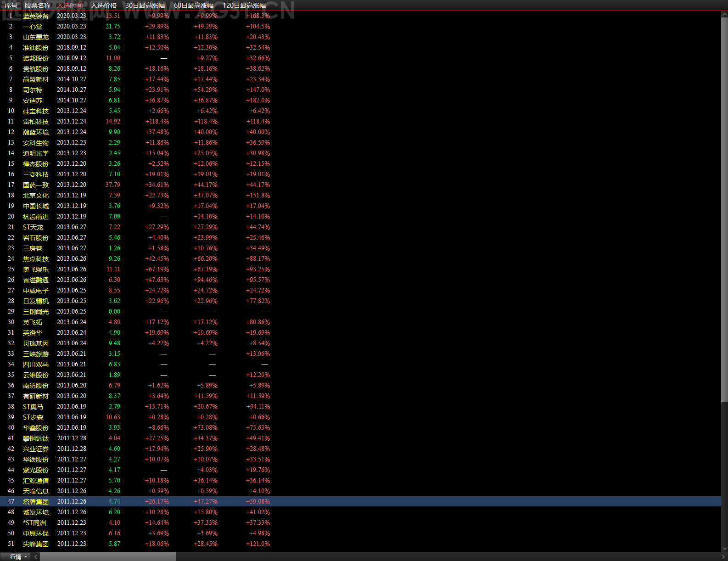The width and height of the screenshot is (728, 561).
Task: Select stock 硅宝科技
Action: click(36, 111)
